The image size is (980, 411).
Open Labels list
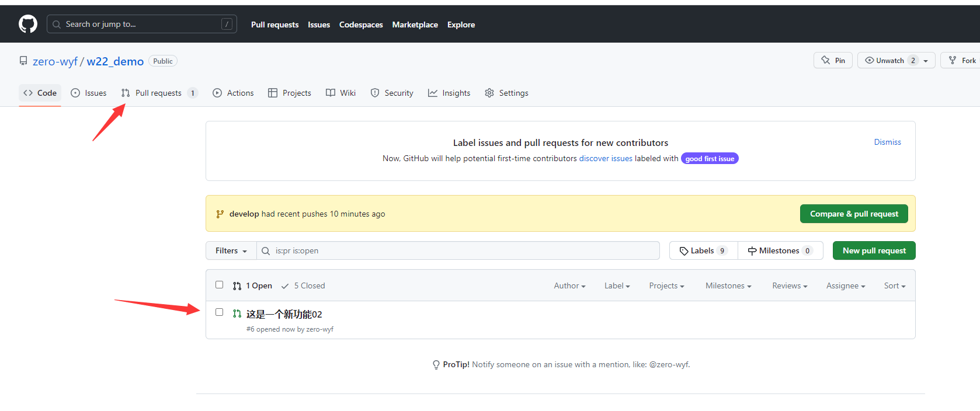click(x=704, y=250)
